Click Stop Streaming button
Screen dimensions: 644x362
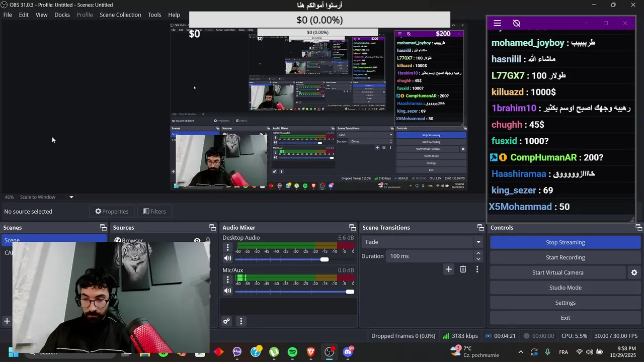565,242
